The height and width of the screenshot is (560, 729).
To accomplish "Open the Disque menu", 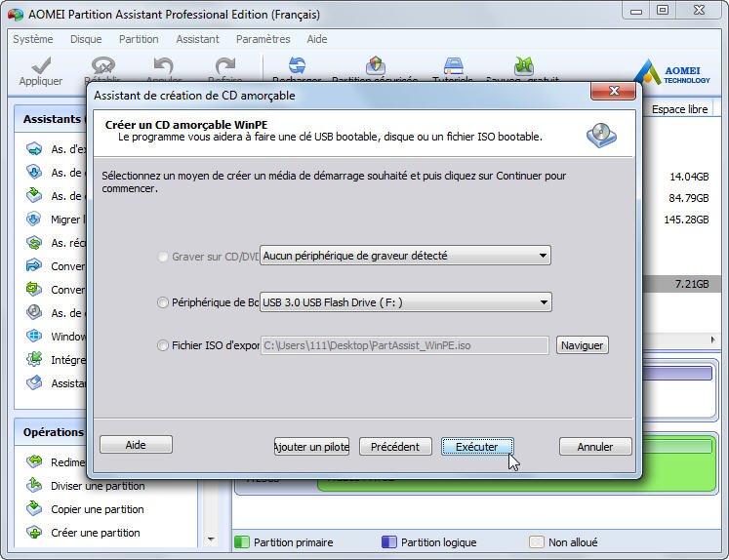I will (x=86, y=39).
